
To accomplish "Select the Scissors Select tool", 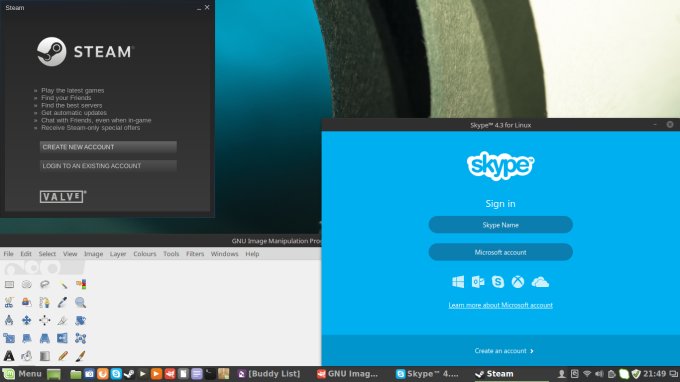I will [x=9, y=302].
